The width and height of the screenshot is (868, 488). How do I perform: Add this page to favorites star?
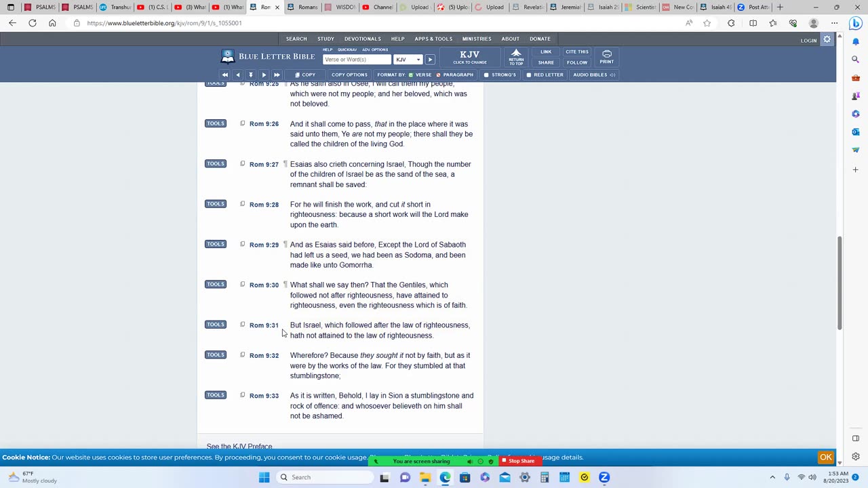click(707, 23)
